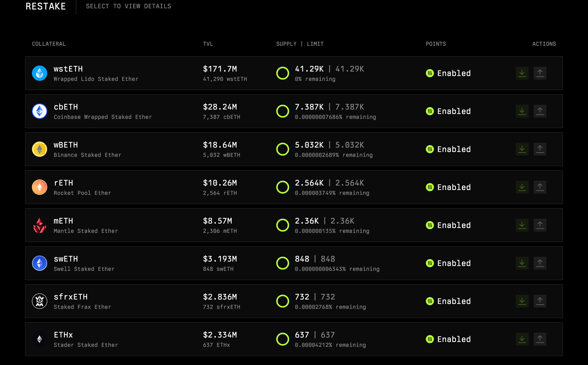Open the RESTAKE tab heading
The image size is (588, 365).
coord(46,6)
